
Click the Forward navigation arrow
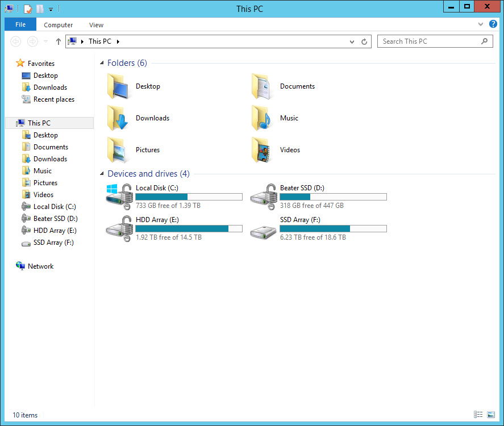click(x=32, y=41)
